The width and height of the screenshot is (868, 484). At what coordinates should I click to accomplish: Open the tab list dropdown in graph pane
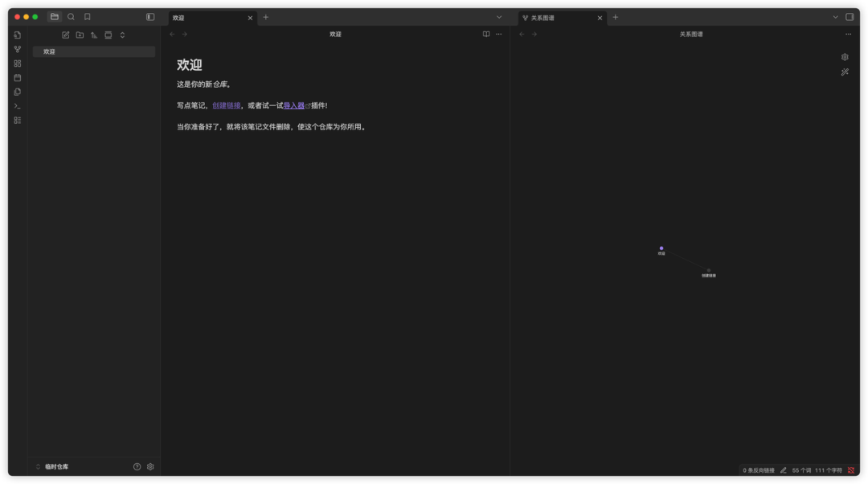click(835, 17)
